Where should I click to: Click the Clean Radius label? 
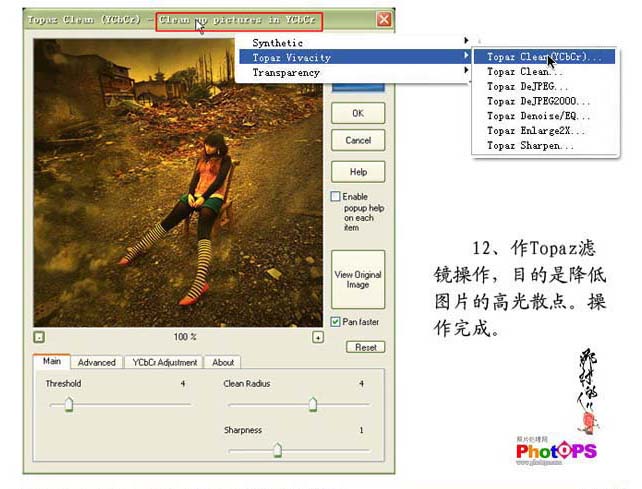[247, 384]
